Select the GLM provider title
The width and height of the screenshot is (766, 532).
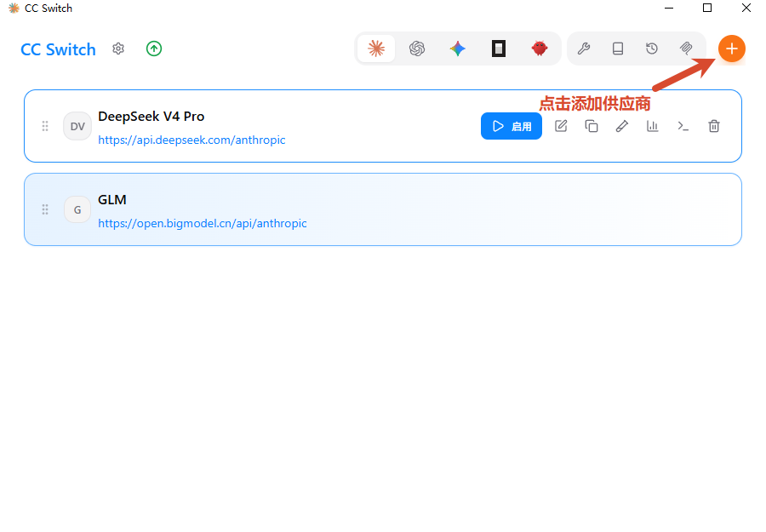111,200
